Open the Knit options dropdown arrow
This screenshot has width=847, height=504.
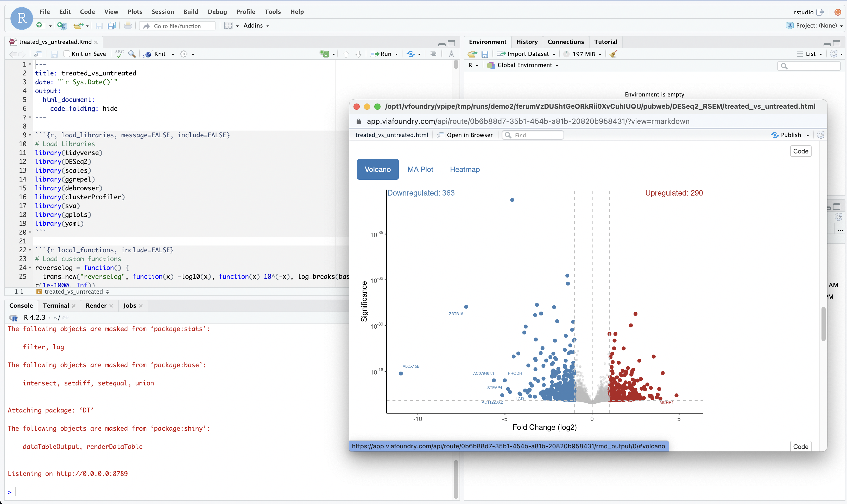pos(173,54)
